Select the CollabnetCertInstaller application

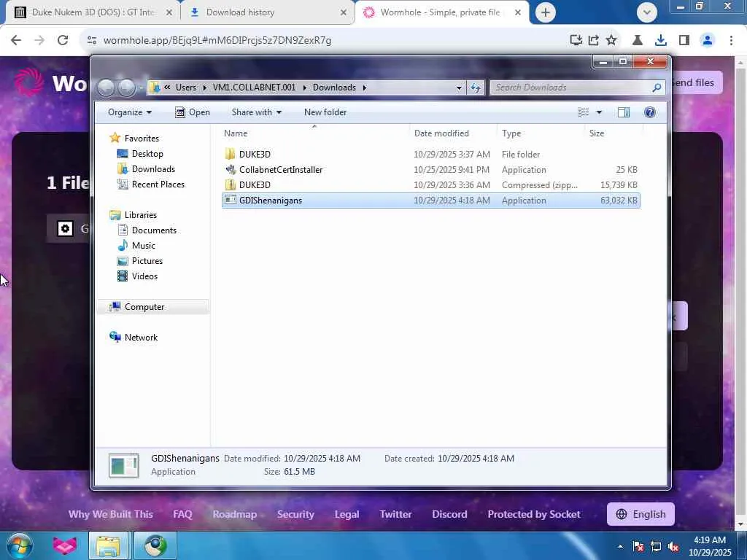click(430, 169)
